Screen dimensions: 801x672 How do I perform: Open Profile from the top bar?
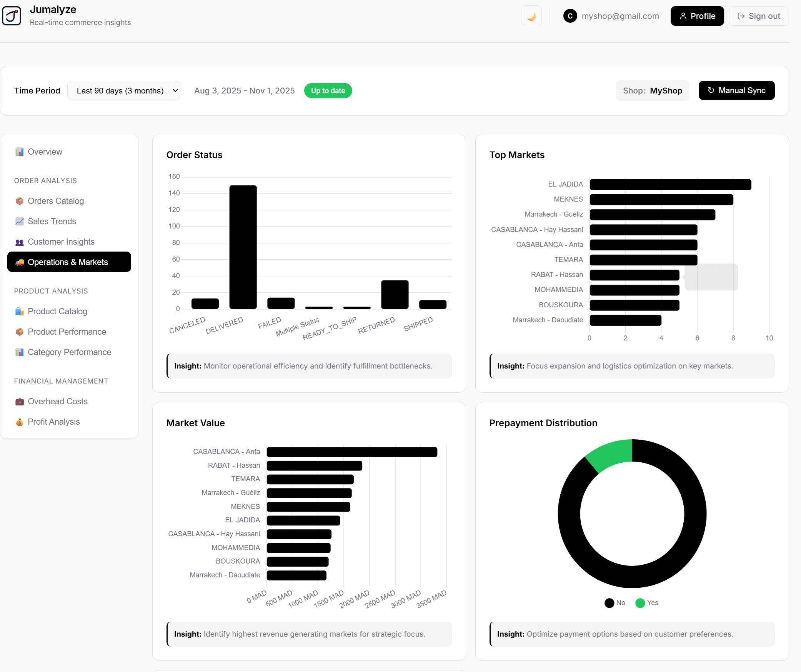(697, 16)
